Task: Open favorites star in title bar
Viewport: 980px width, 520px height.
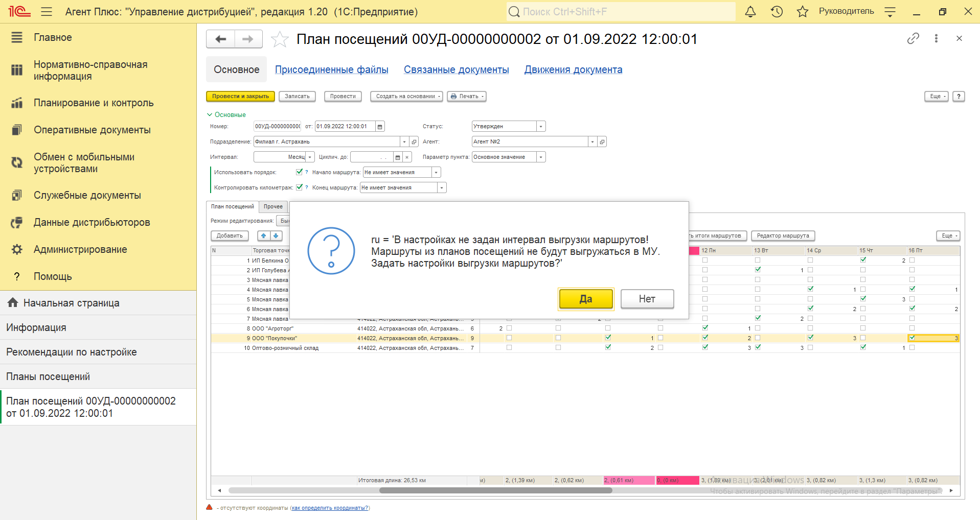Action: 803,11
